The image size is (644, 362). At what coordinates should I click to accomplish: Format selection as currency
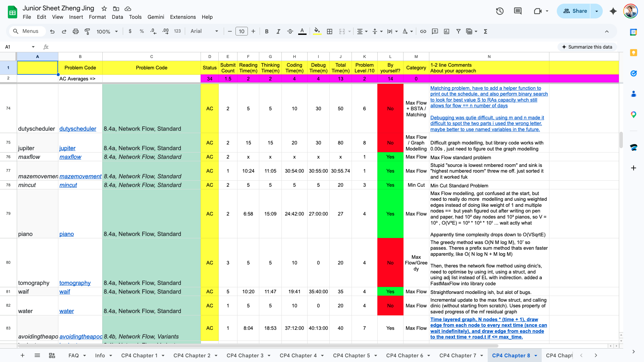click(x=130, y=31)
